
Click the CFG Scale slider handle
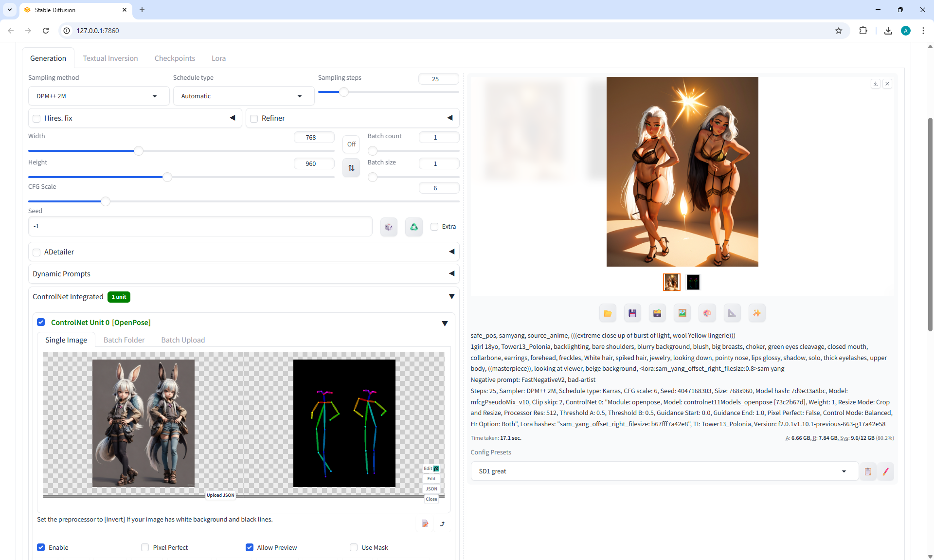[x=105, y=201]
